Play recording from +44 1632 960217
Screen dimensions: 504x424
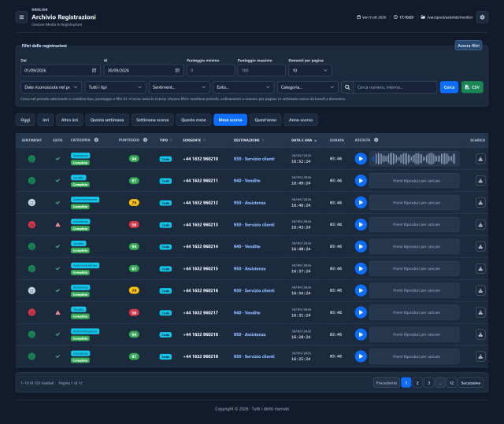(361, 312)
